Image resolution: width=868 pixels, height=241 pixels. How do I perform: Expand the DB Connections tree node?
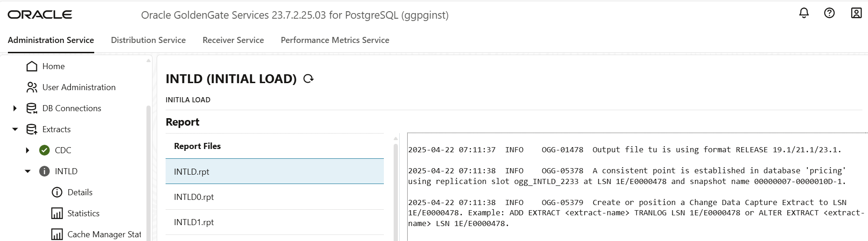[x=15, y=108]
